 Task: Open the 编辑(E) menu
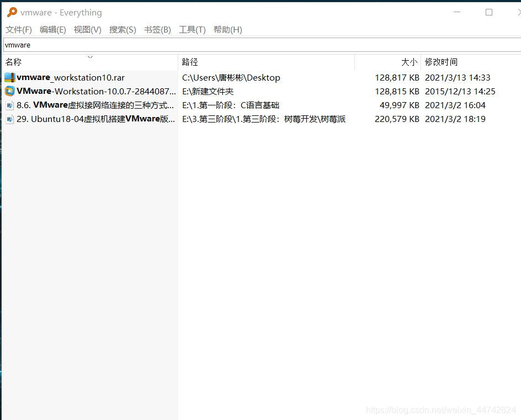[x=53, y=30]
